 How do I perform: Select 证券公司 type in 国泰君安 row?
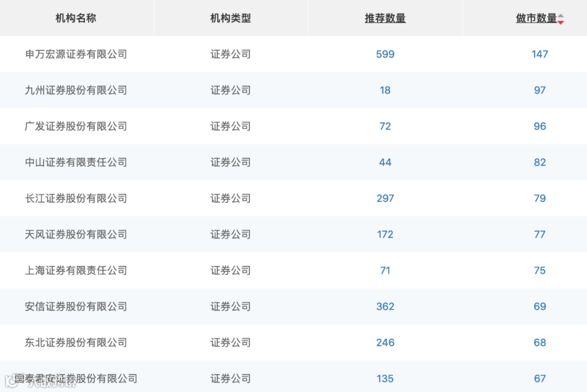230,378
